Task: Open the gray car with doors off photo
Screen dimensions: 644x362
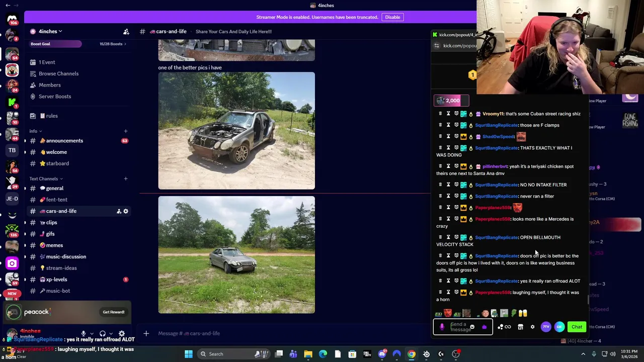Action: tap(236, 131)
